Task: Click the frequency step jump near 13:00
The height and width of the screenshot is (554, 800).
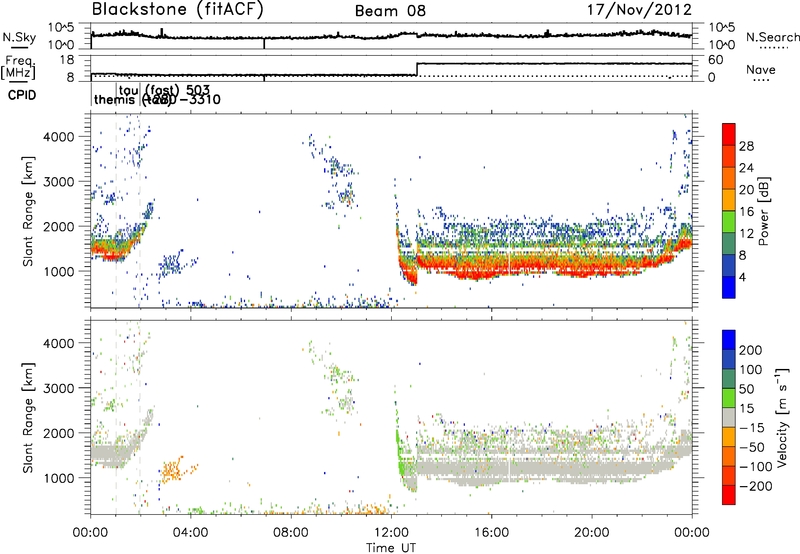Action: 417,69
